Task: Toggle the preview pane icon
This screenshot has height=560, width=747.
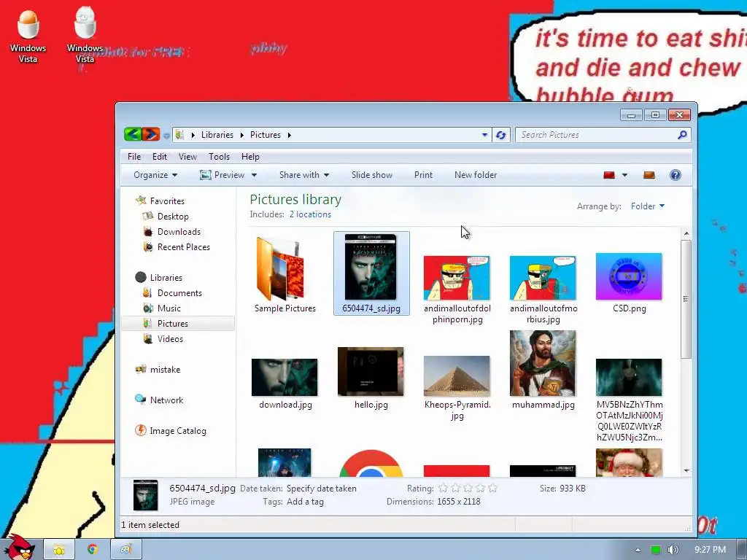Action: [x=649, y=175]
